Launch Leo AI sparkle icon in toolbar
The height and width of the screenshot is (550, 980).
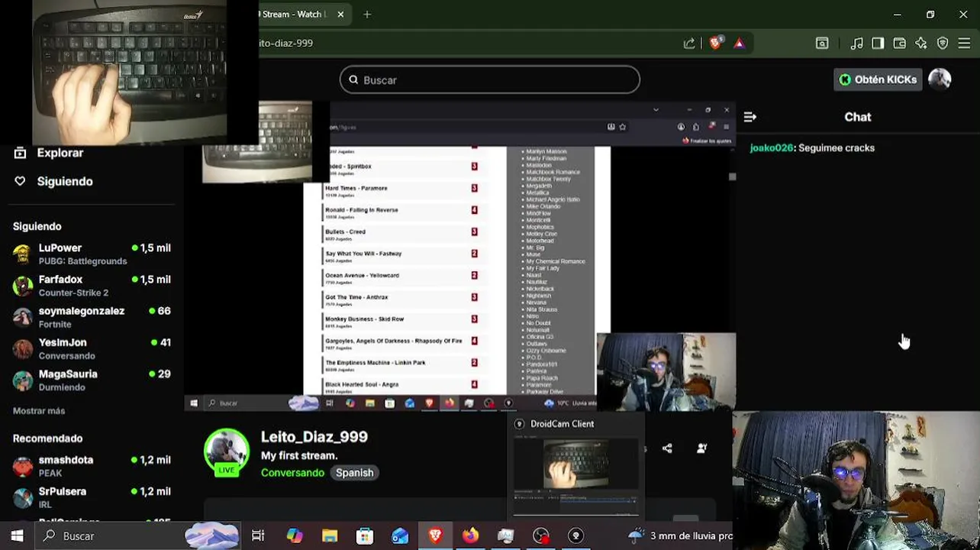(x=921, y=44)
